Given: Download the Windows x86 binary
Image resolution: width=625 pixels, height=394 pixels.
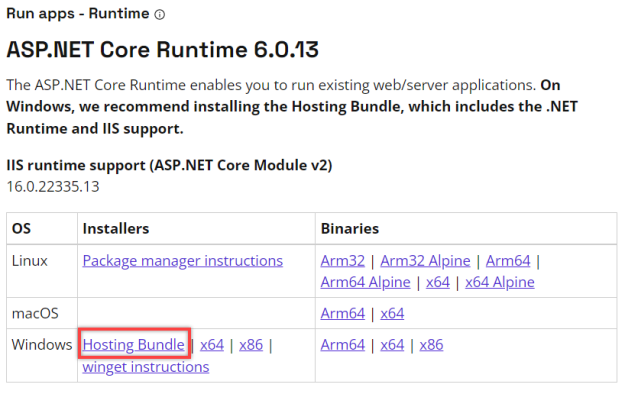Looking at the screenshot, I should coord(431,345).
